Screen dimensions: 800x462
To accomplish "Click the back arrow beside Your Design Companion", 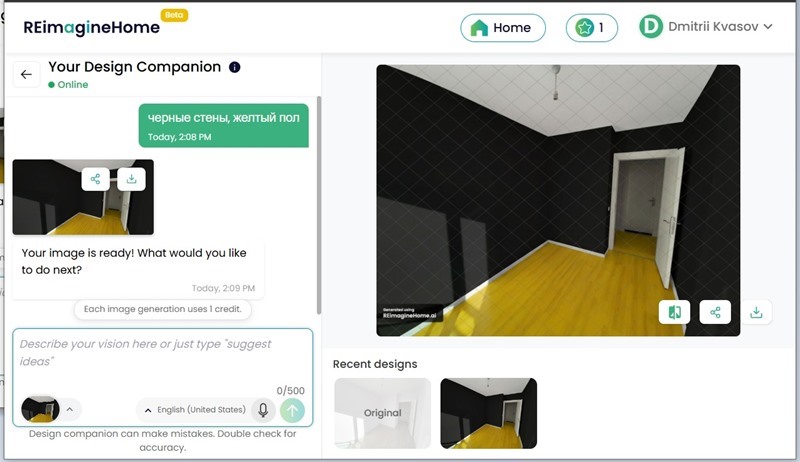I will click(26, 74).
